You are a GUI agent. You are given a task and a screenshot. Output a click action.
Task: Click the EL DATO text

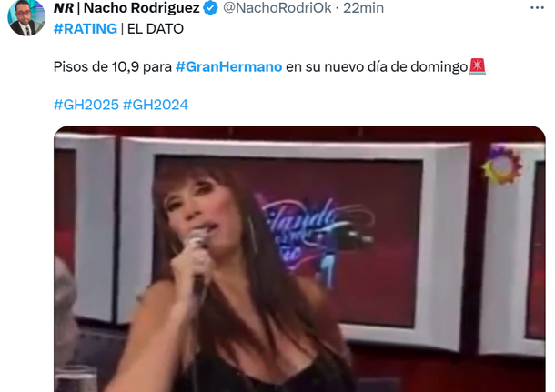pyautogui.click(x=156, y=29)
